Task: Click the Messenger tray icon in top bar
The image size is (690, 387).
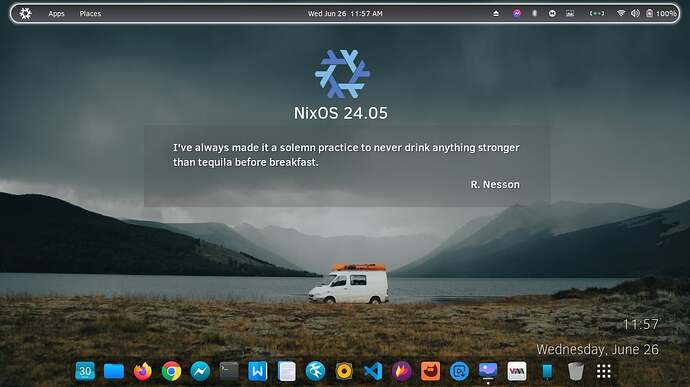Action: click(x=517, y=14)
